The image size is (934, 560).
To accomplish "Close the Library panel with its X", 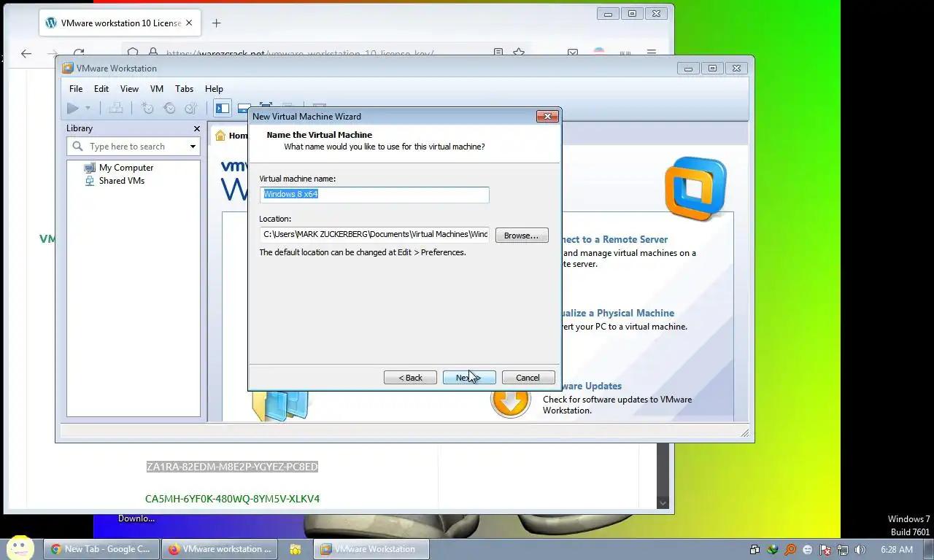I will [x=196, y=128].
